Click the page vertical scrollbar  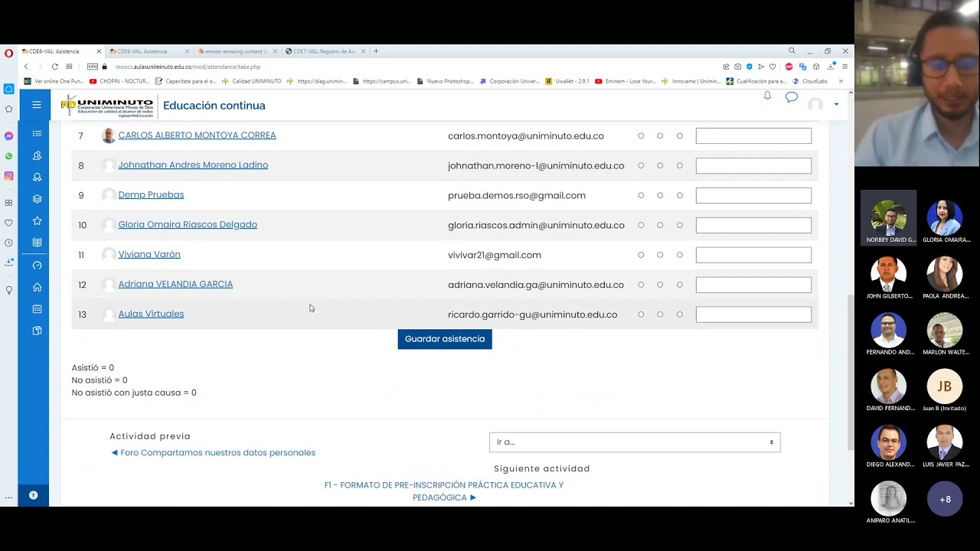(x=851, y=371)
